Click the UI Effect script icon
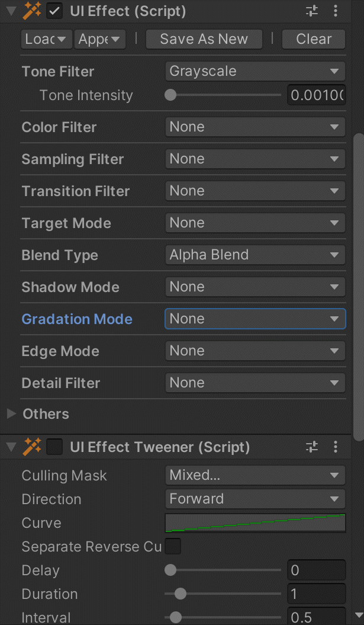This screenshot has width=364, height=625. [x=33, y=11]
